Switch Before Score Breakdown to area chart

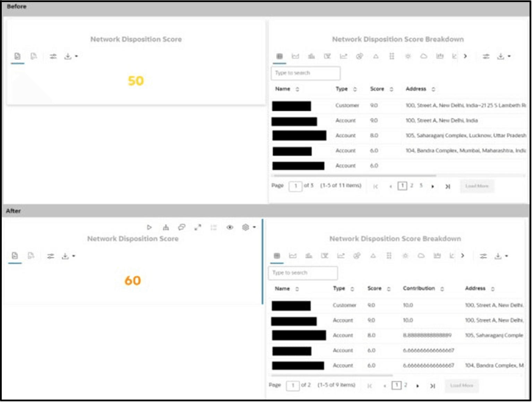(x=295, y=56)
